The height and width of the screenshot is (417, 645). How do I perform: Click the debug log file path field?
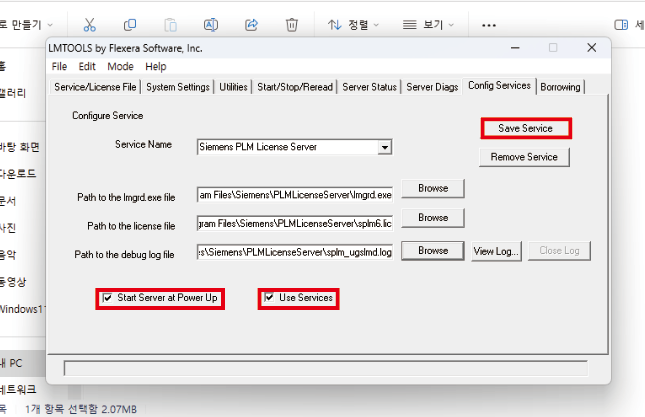[x=295, y=252]
